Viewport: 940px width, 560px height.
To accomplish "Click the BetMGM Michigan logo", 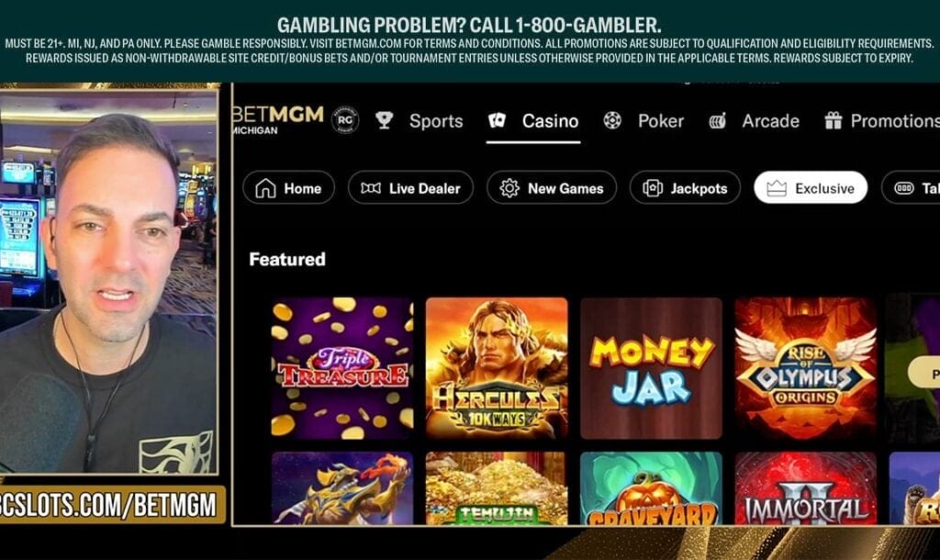I will point(277,119).
